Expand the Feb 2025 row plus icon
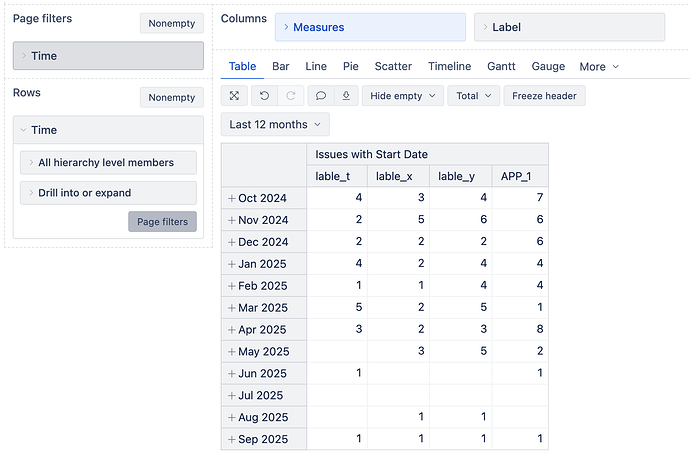Viewport: 690px width, 462px height. pos(231,286)
